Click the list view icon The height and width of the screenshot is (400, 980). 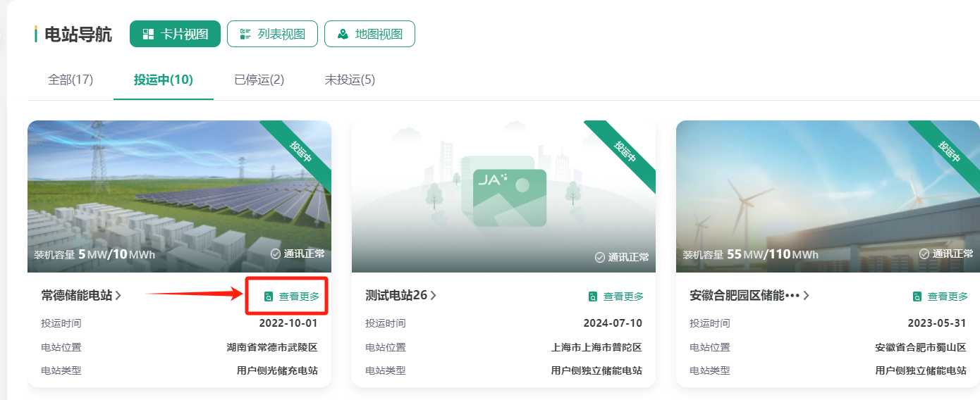click(245, 35)
